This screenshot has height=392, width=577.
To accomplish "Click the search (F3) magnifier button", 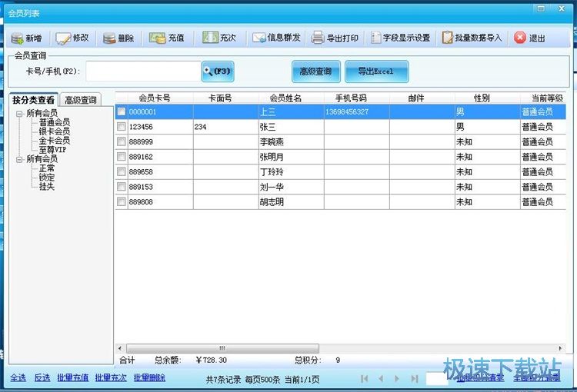I will [218, 71].
